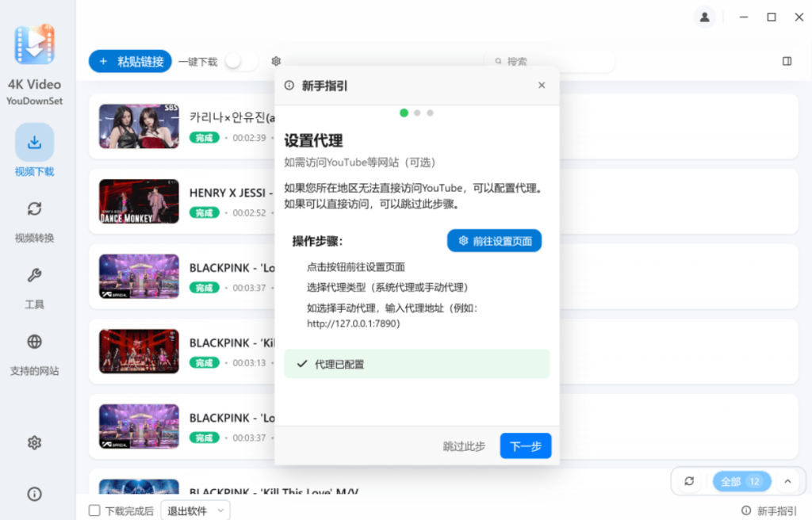Open the 工具 tools section
The height and width of the screenshot is (520, 812).
[x=34, y=288]
